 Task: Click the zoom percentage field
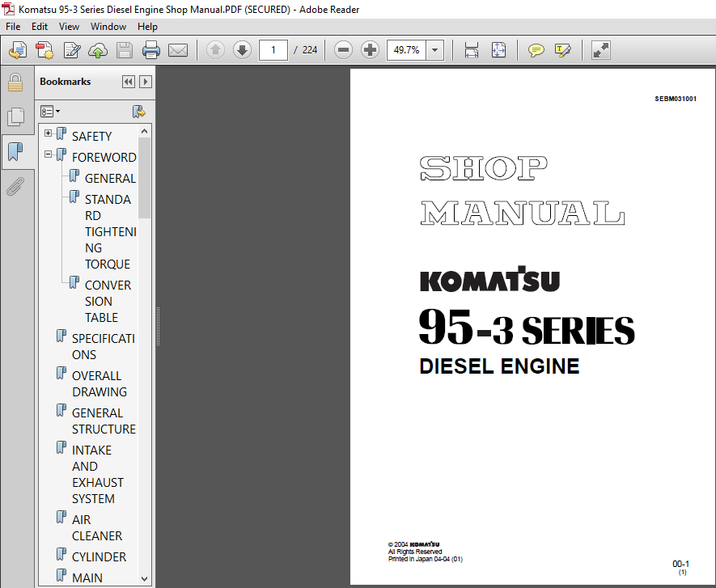point(406,50)
